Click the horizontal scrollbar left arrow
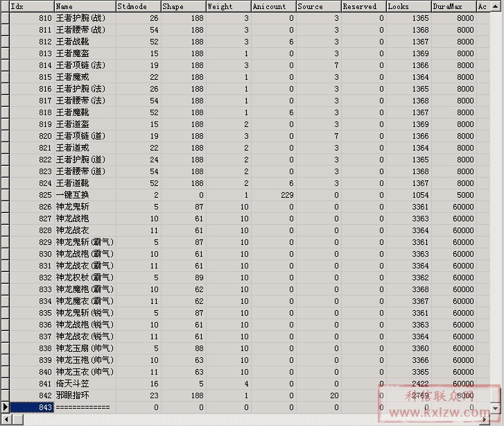The image size is (504, 426). click(x=6, y=419)
